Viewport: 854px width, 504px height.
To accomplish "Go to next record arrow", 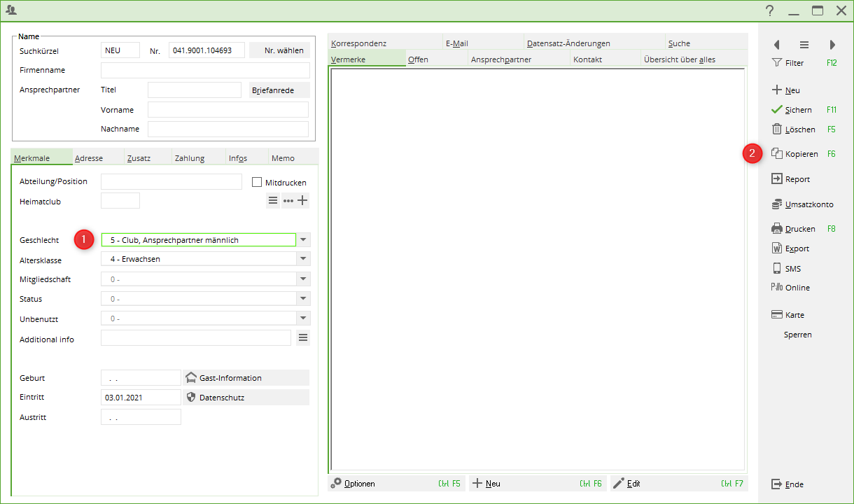I will [x=832, y=45].
